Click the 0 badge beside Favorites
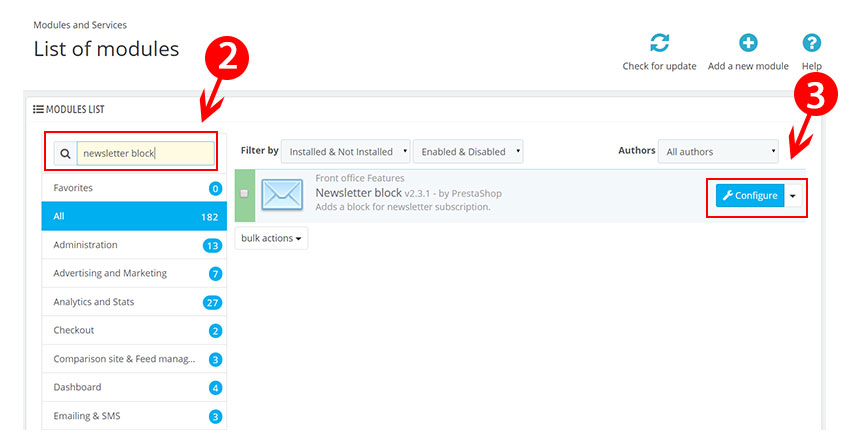The height and width of the screenshot is (446, 850). 215,189
